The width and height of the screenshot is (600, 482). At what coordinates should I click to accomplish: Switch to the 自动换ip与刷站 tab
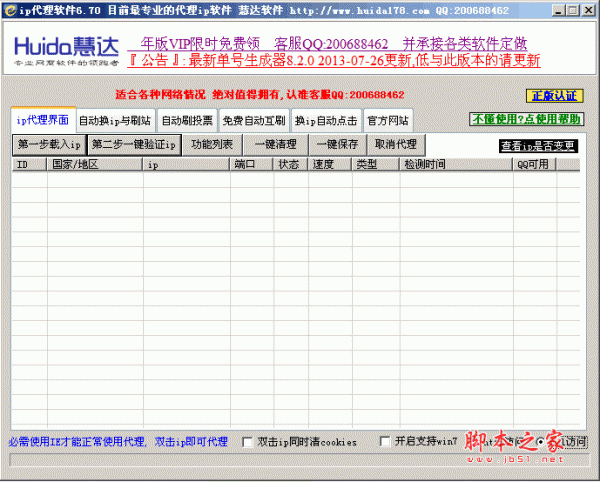116,121
